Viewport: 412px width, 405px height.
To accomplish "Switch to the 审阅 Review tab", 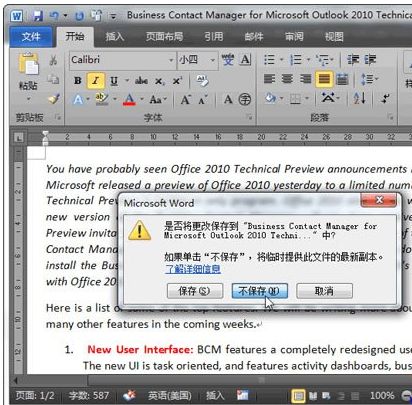I will (x=294, y=36).
